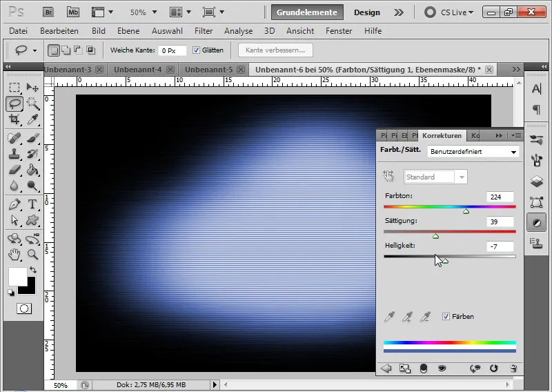The width and height of the screenshot is (552, 392).
Task: Select the 3D Object Rotate tool
Action: point(14,238)
